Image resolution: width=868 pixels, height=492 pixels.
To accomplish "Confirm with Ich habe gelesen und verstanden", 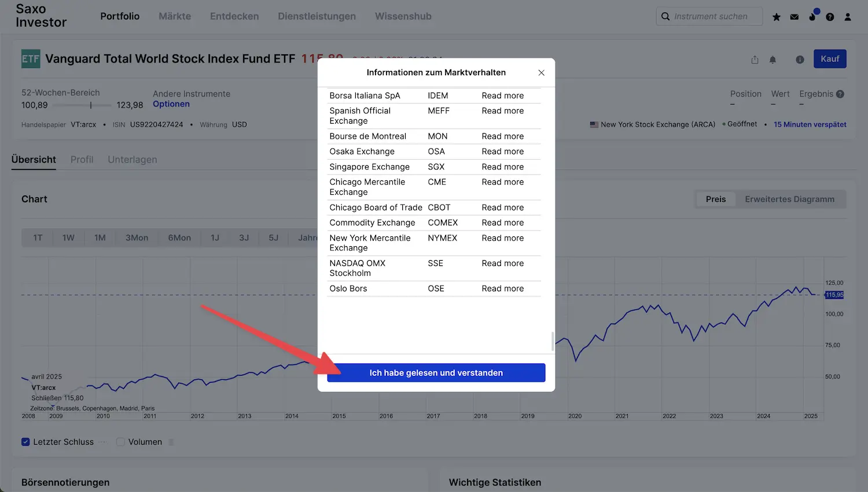I will pos(436,373).
